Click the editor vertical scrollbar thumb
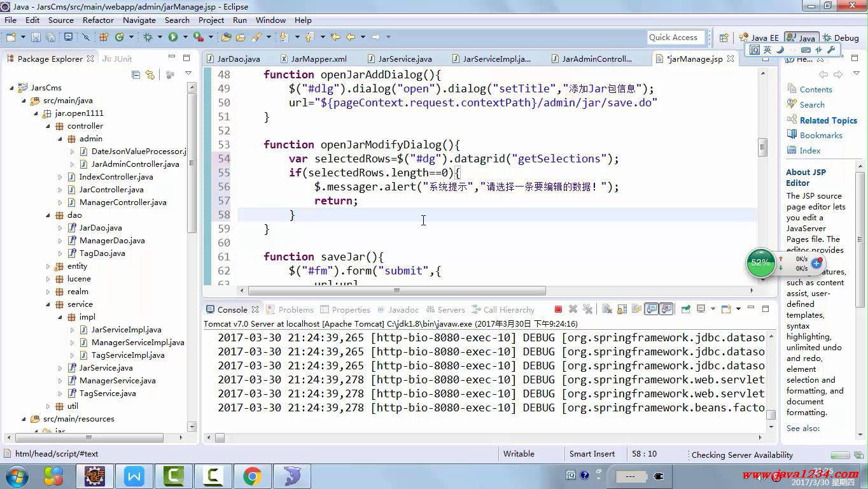Viewport: 868px width, 489px height. (x=762, y=147)
